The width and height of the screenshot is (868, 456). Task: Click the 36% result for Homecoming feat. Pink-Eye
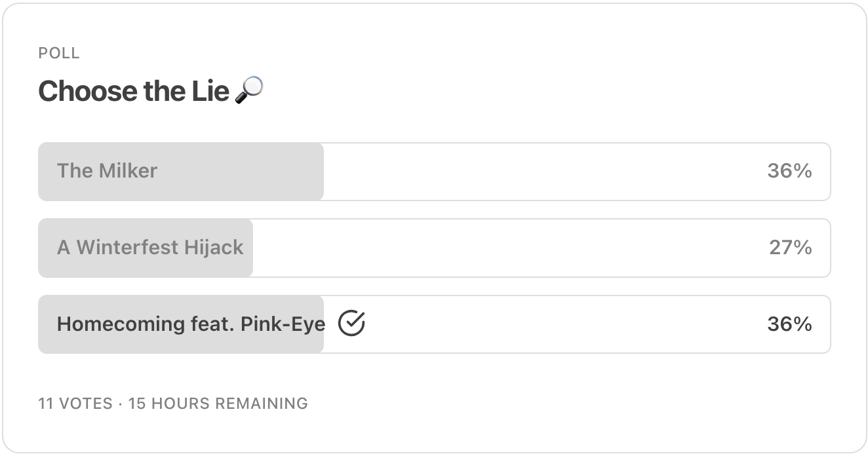point(789,324)
